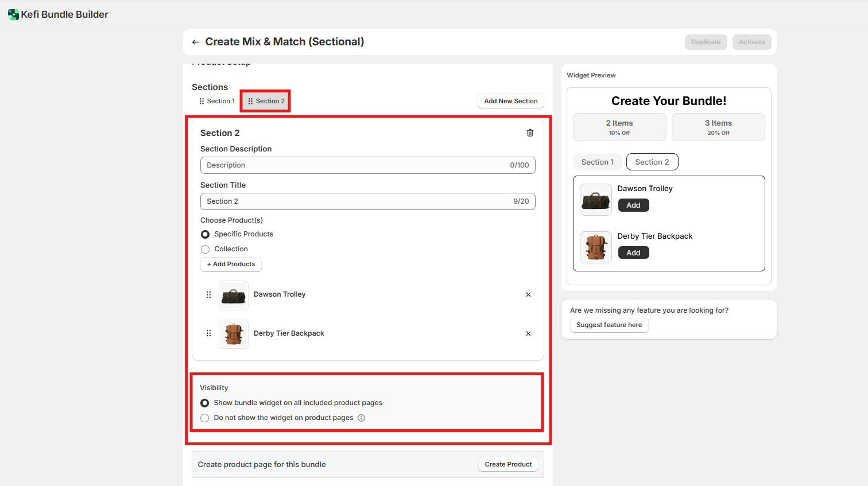868x486 pixels.
Task: Select the Specific Products radio option
Action: pos(205,234)
